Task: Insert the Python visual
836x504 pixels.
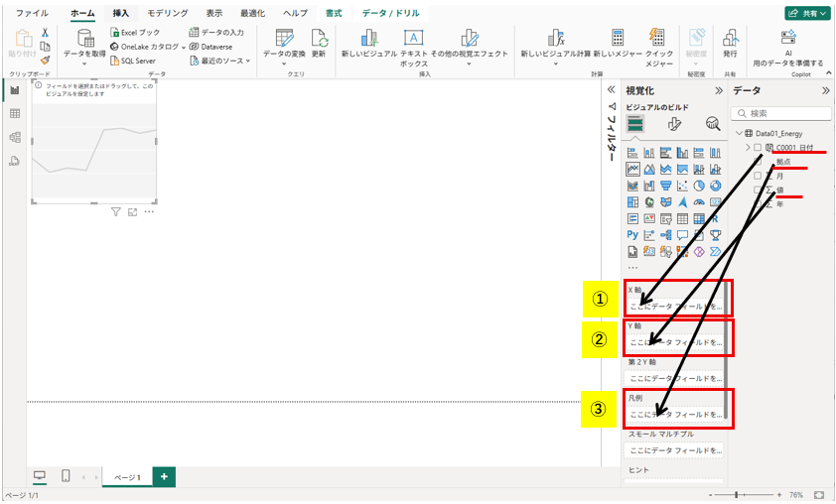Action: [x=632, y=235]
